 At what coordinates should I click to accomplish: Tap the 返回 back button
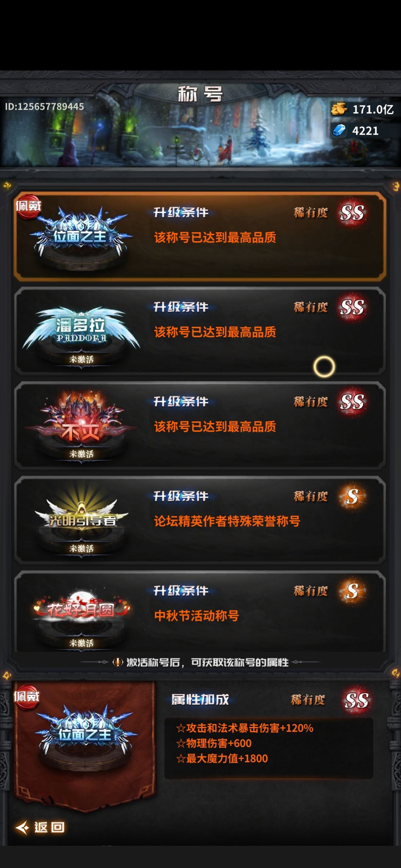tap(40, 827)
